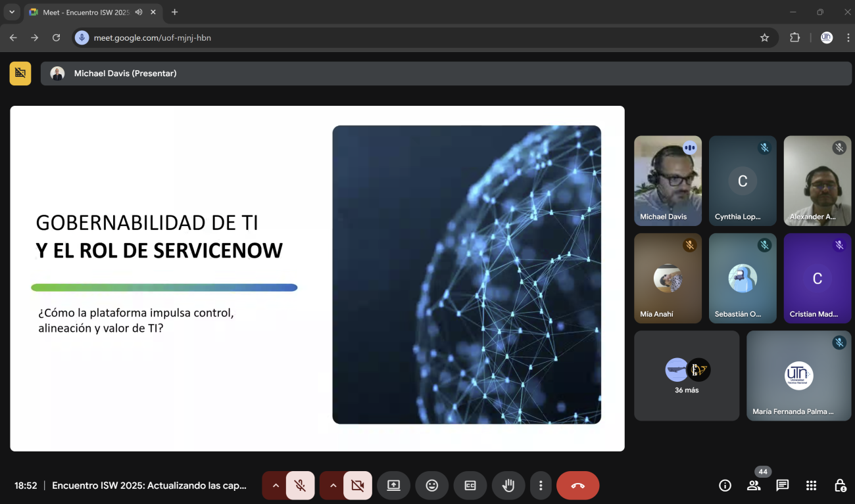The width and height of the screenshot is (855, 504).
Task: Open the activities grid icon
Action: coord(811,486)
